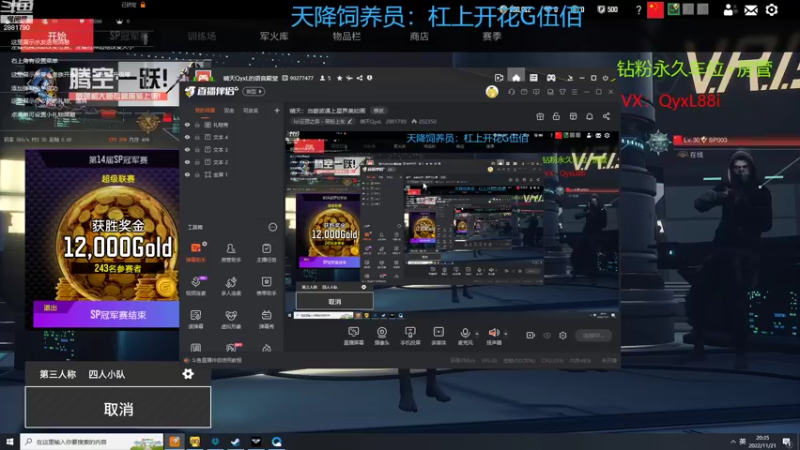Click the headset support icon in title bar

pyautogui.click(x=512, y=92)
